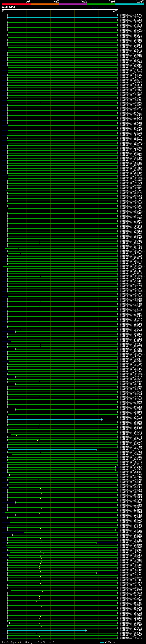Select hit label UniRef100_Q6FJY0
Screen dimensions: 146x644
tap(131, 429)
